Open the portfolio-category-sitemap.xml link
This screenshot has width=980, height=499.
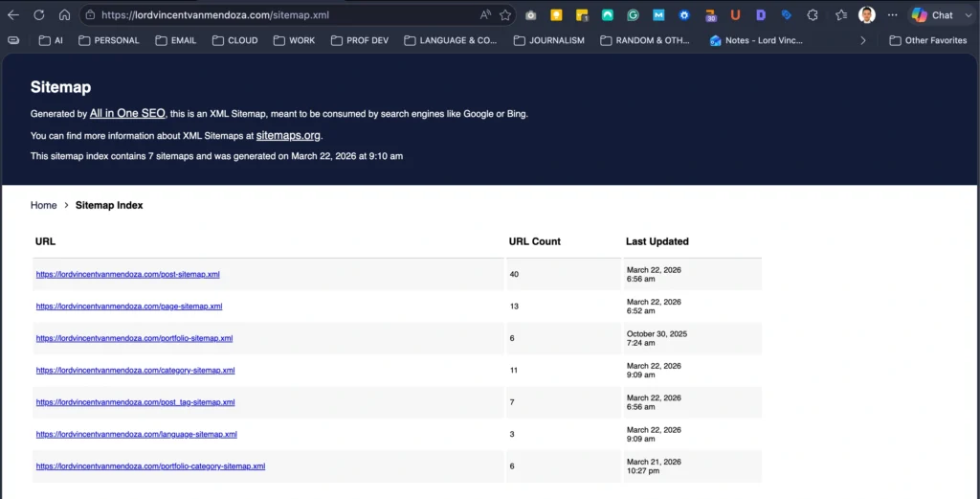click(150, 466)
